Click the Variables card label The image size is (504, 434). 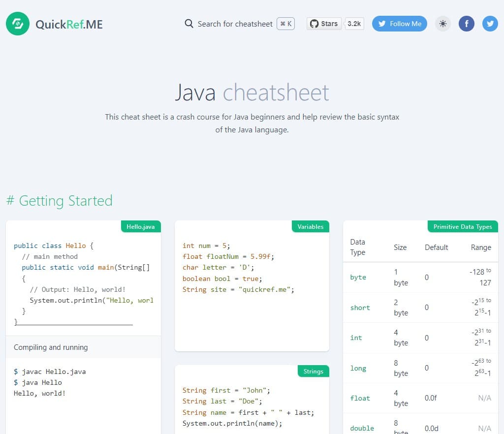click(x=310, y=227)
